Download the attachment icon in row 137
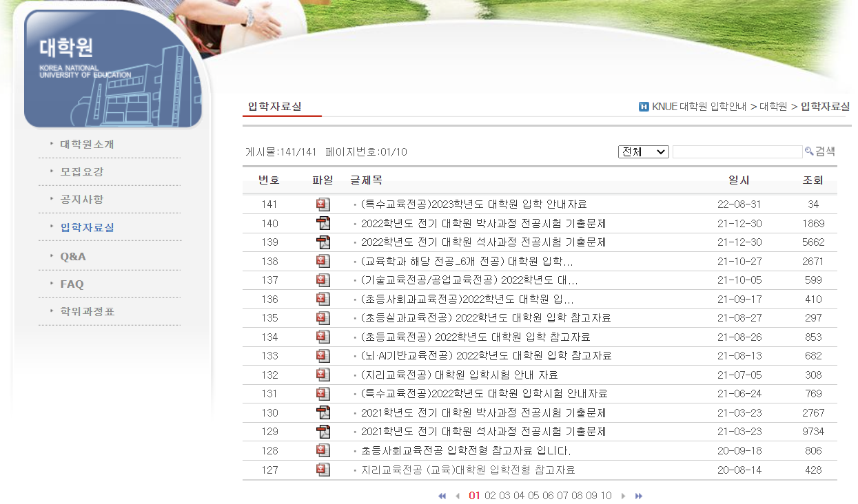The image size is (858, 504). pyautogui.click(x=323, y=280)
